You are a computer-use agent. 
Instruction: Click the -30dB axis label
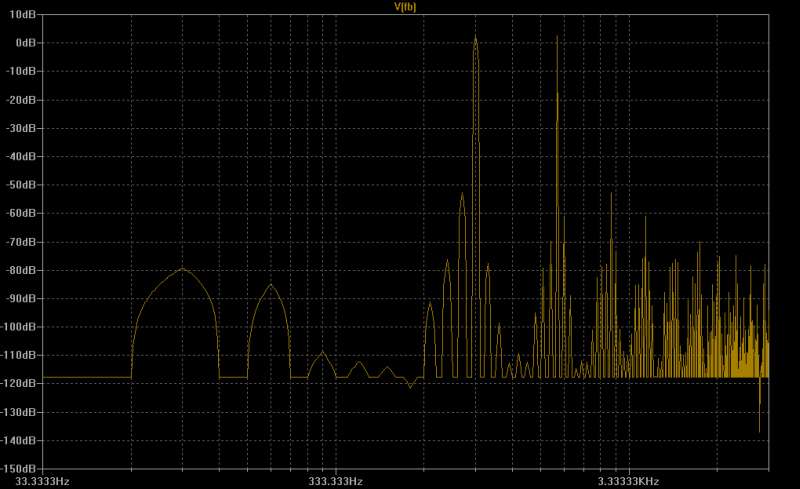(21, 128)
